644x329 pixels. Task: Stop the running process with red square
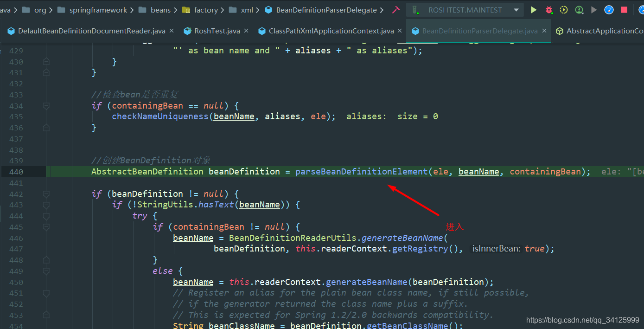coord(624,10)
